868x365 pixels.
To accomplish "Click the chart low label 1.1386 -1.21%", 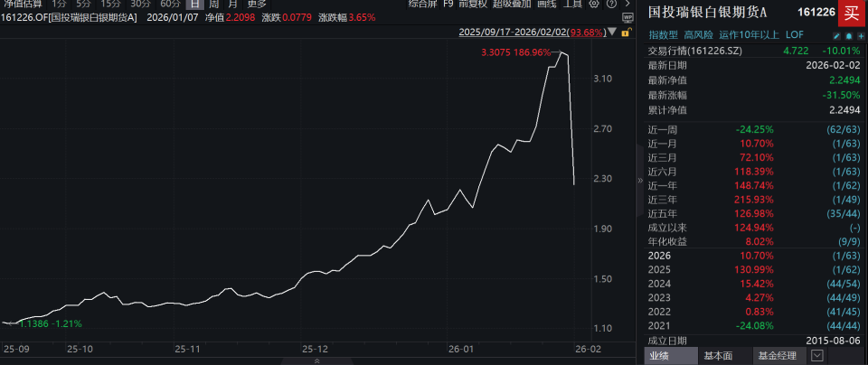I will pos(51,324).
